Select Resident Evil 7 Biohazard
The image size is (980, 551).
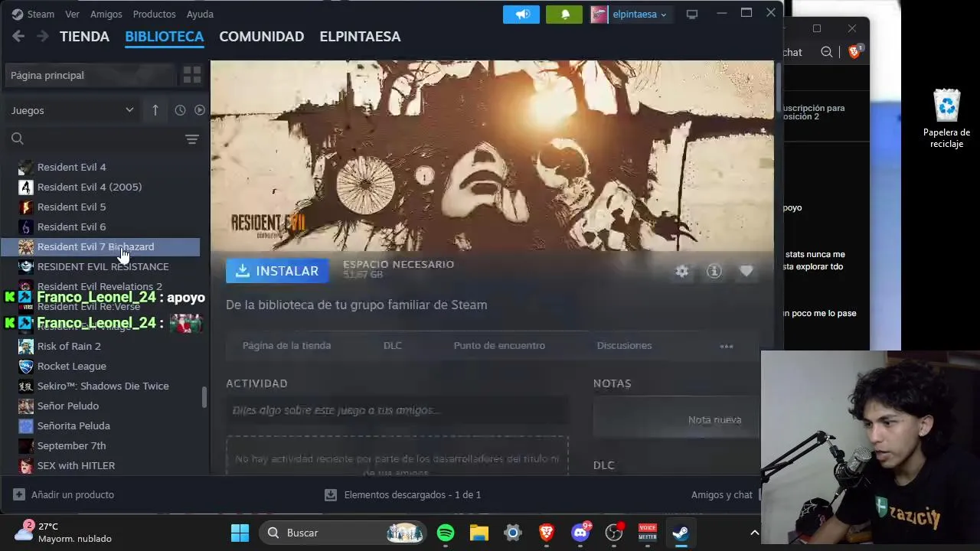(100, 246)
